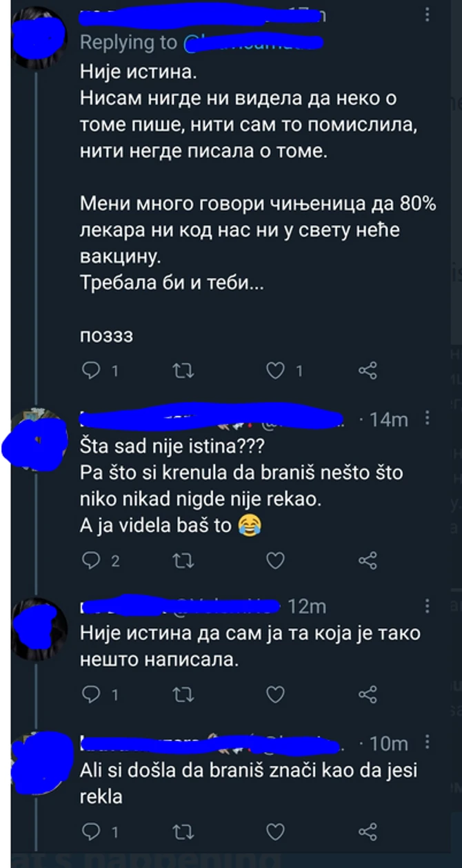Retweet the reply Šta sad nije istina
Screen dimensions: 462x868
[x=183, y=560]
